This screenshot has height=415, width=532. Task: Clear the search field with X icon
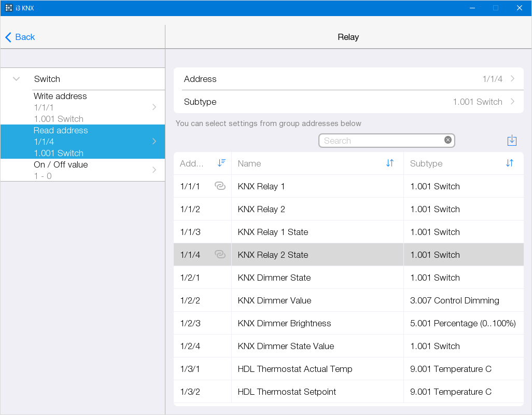(448, 140)
